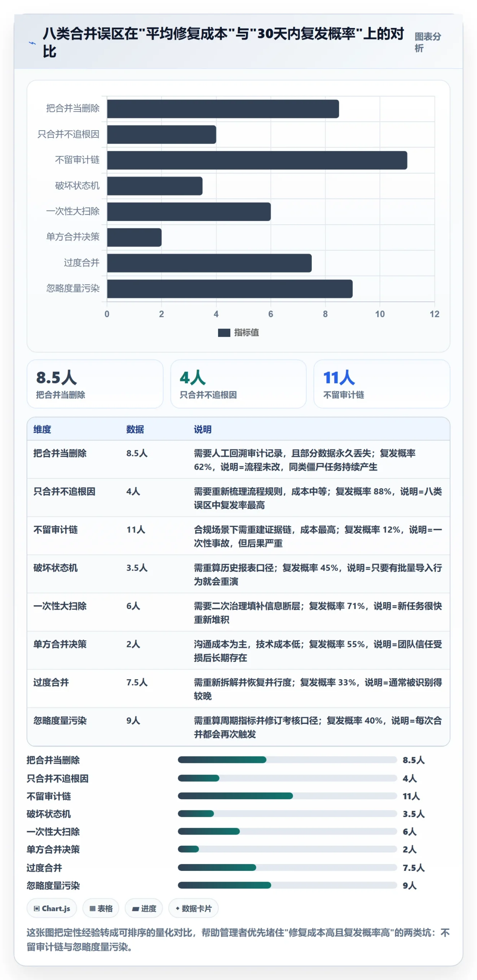Screen dimensions: 477x980
Task: Click the 忽略度量污染 progress bar
Action: click(x=287, y=885)
